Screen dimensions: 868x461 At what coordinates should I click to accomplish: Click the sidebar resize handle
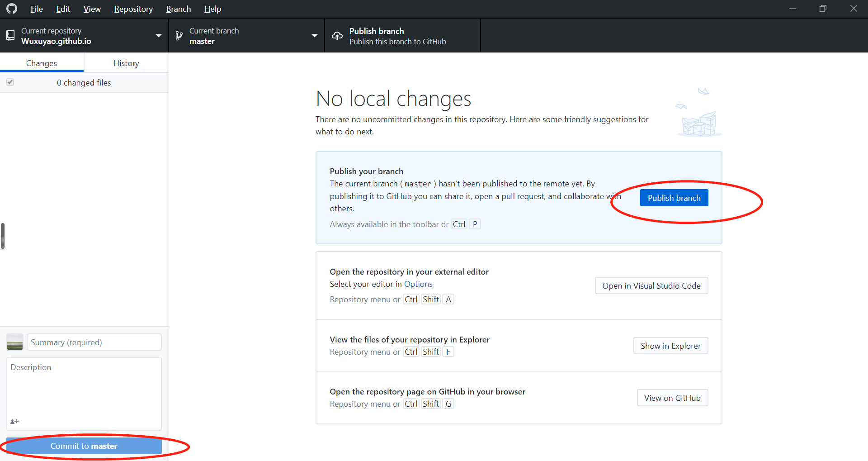(3, 236)
